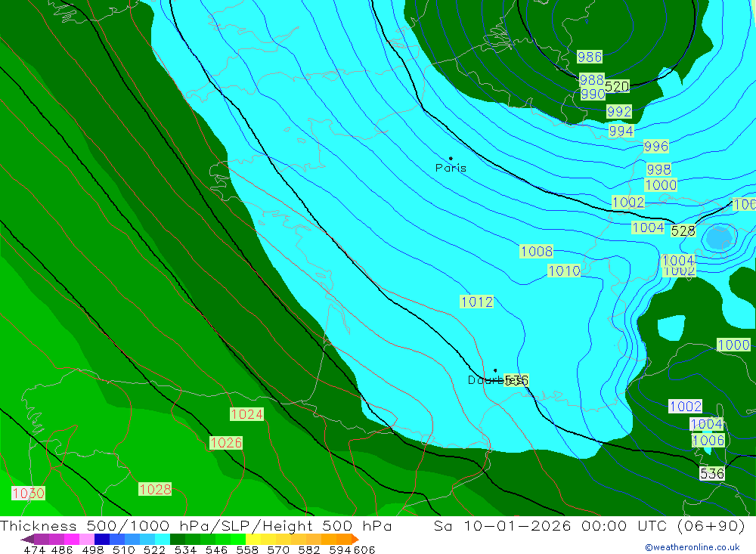Click the 486 legend value
Image resolution: width=756 pixels, height=554 pixels.
click(x=62, y=549)
